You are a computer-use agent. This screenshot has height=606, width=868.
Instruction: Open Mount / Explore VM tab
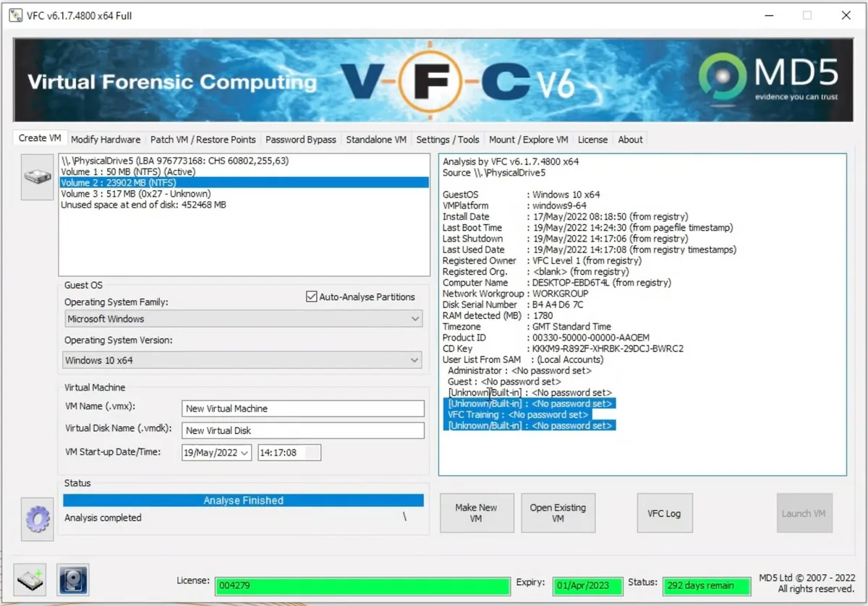pos(529,140)
